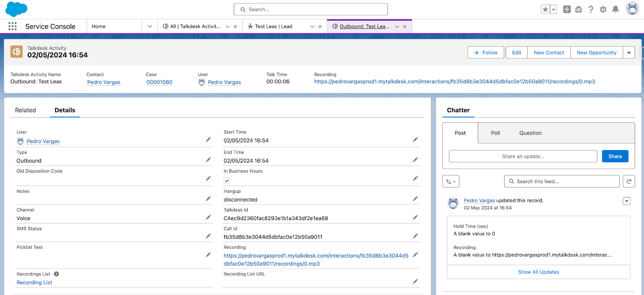Toggle the In Business Hours checkbox
The image size is (644, 295).
pyautogui.click(x=227, y=181)
